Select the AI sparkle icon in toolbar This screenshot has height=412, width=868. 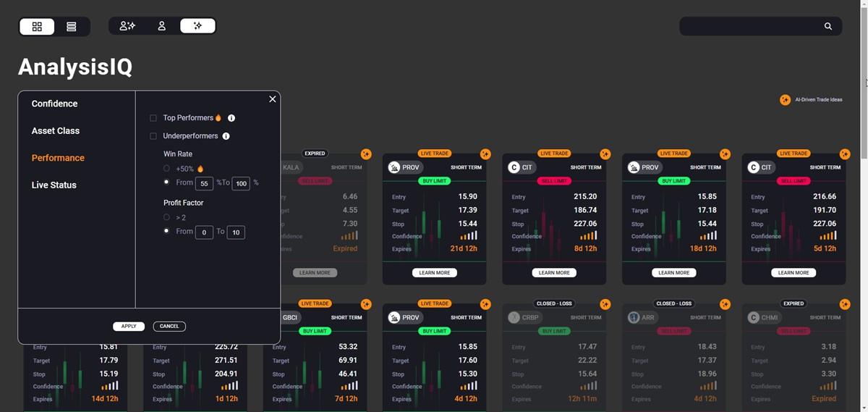point(197,26)
